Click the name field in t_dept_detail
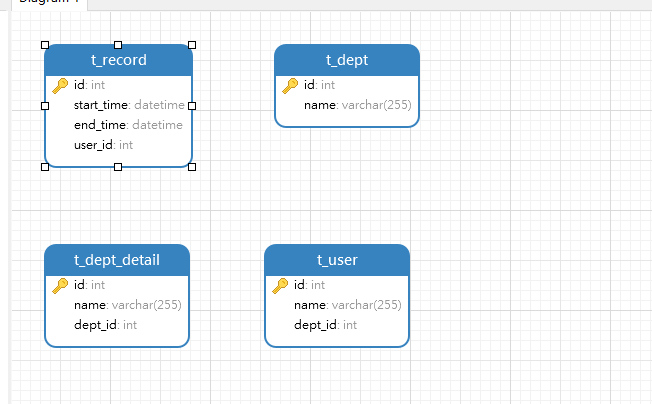This screenshot has height=404, width=652. click(x=127, y=305)
